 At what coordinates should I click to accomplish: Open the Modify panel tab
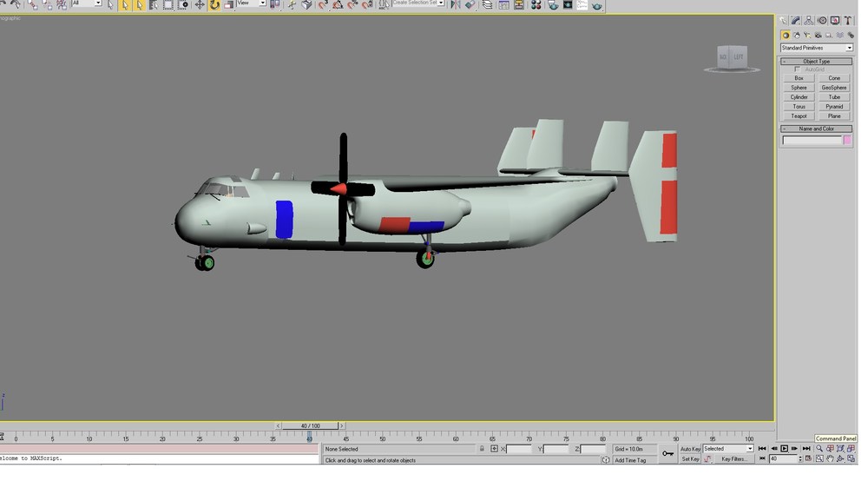pyautogui.click(x=795, y=21)
